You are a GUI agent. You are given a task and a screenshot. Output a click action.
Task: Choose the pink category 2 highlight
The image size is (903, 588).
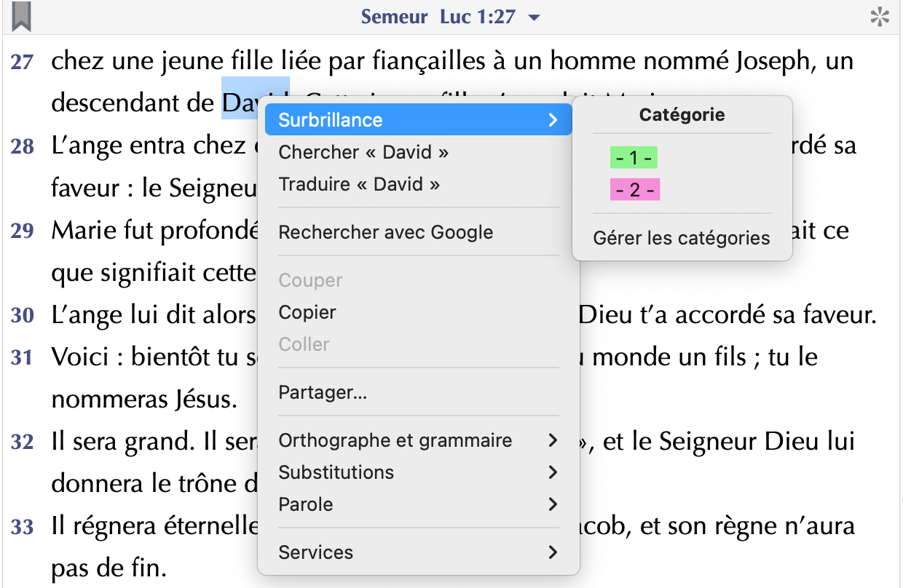[x=634, y=190]
